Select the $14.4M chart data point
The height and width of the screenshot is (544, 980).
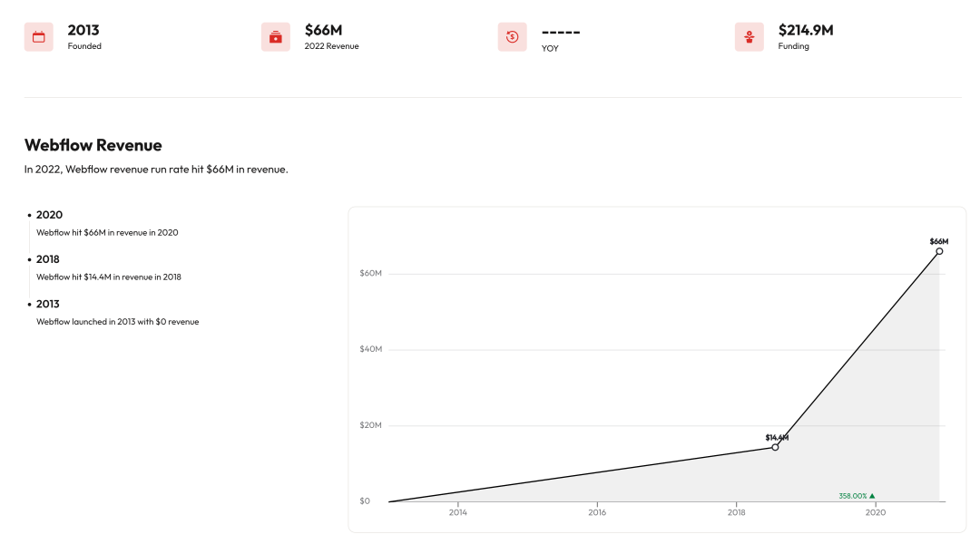[775, 447]
